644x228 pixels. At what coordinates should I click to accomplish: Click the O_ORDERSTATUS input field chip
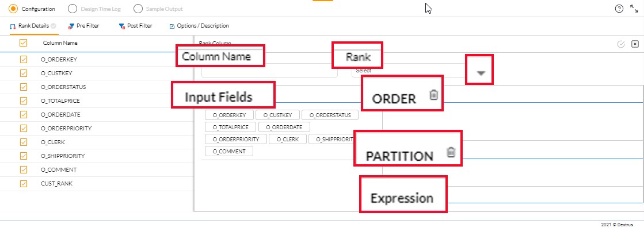point(330,115)
